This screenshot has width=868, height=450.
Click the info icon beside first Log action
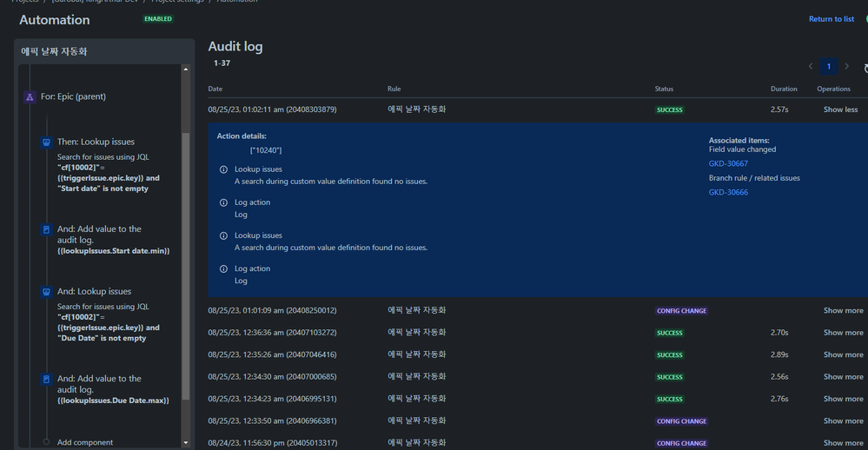[x=223, y=202]
